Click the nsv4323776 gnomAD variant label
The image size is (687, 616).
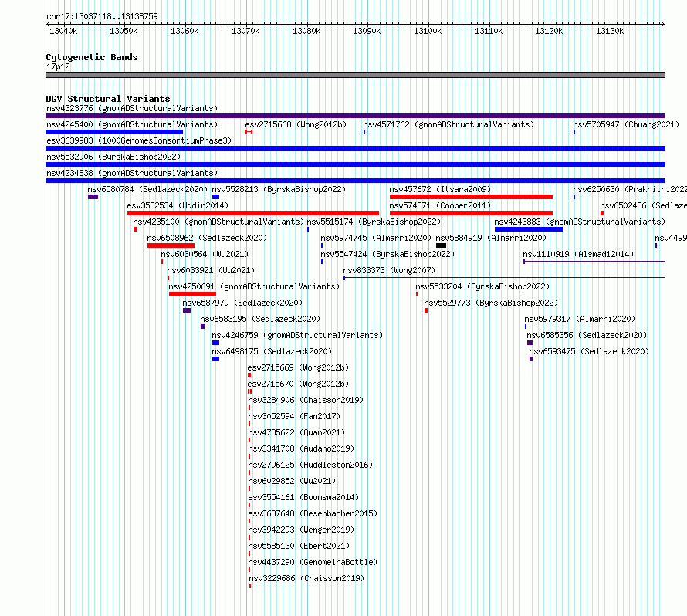(132, 108)
